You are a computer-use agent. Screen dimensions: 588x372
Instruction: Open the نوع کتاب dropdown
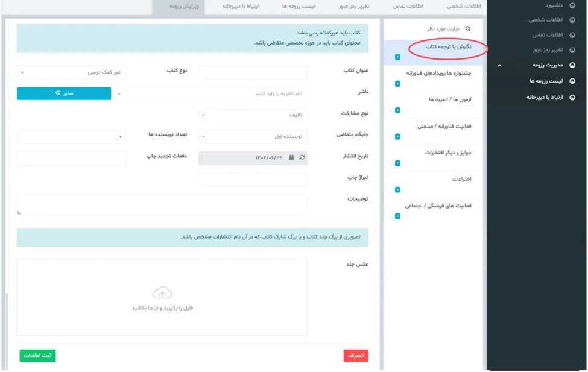point(72,72)
